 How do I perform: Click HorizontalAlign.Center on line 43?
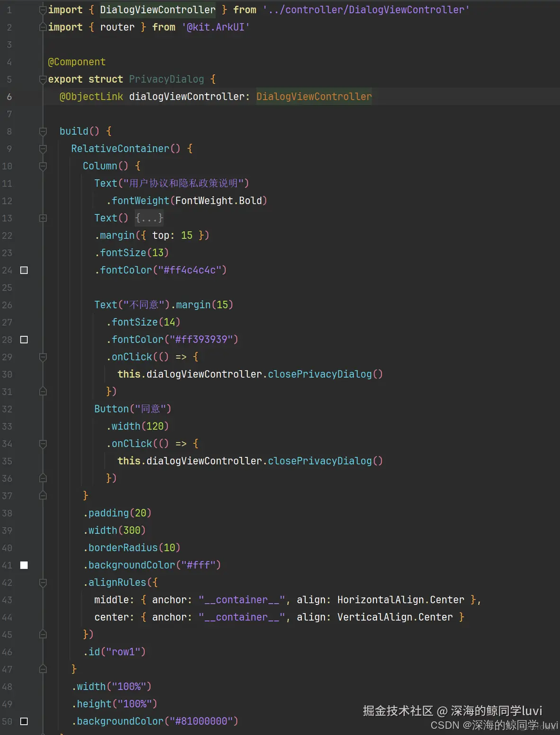tap(401, 600)
